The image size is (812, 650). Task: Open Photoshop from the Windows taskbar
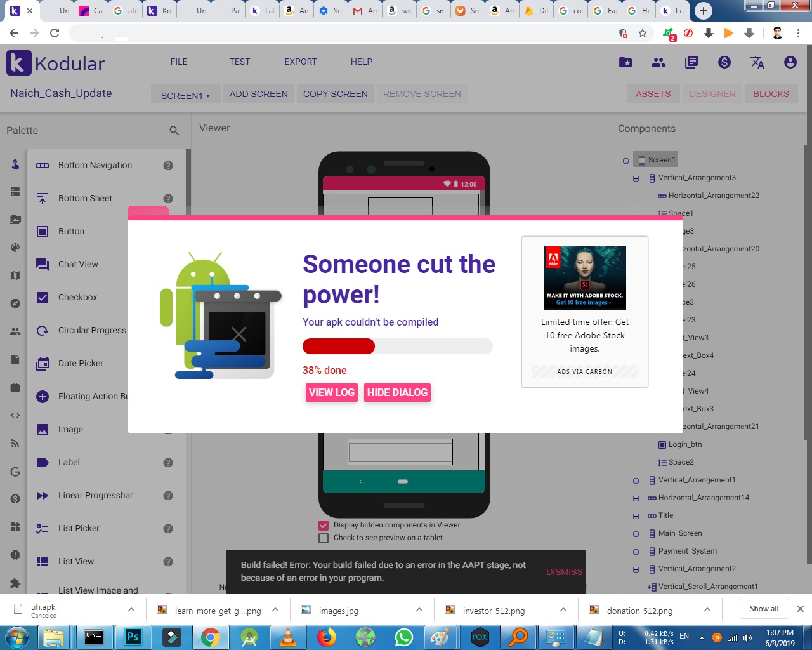click(x=133, y=637)
